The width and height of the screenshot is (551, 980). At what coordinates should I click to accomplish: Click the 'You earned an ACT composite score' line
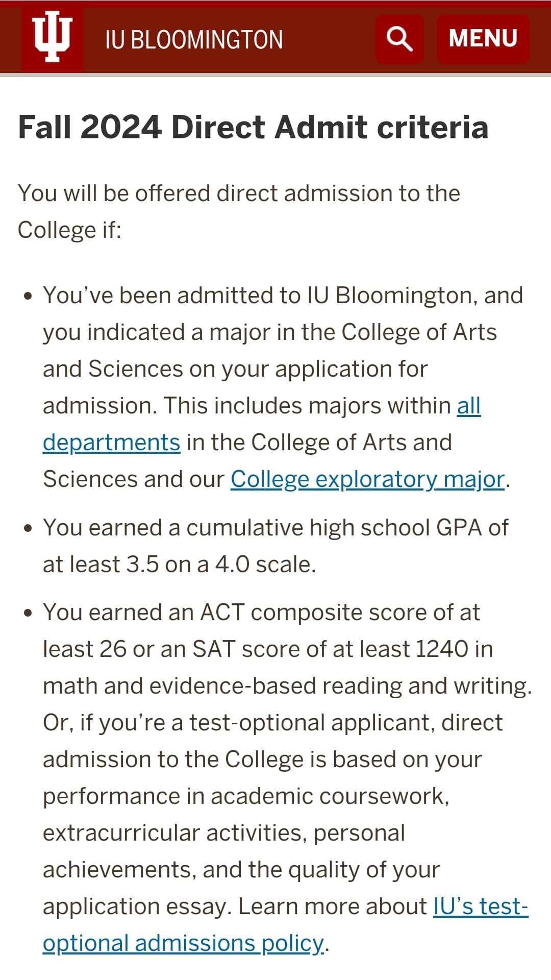[261, 612]
